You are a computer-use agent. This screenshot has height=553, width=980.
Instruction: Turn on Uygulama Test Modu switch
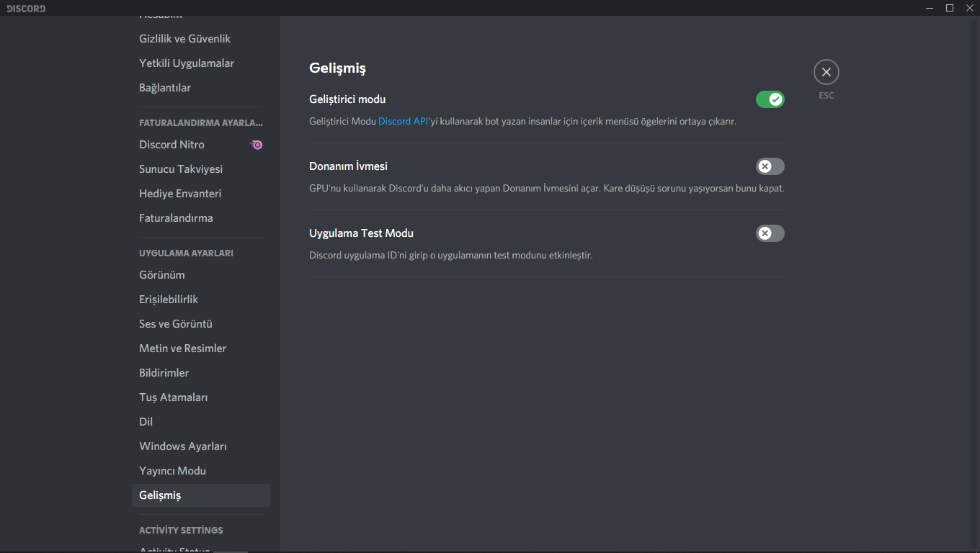770,233
